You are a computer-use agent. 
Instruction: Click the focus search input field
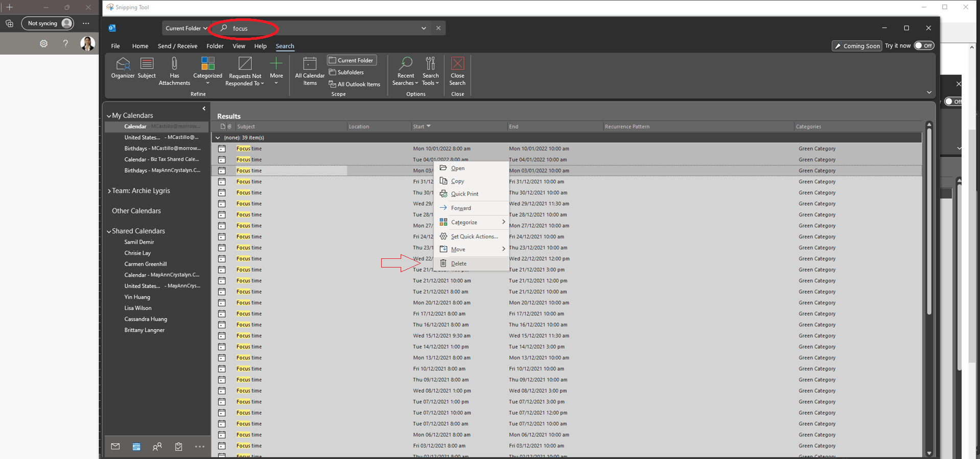point(322,28)
